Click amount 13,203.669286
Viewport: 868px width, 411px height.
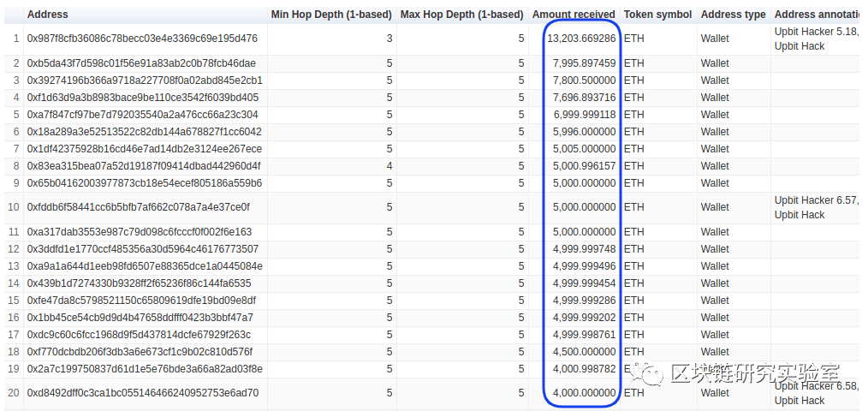(x=581, y=39)
